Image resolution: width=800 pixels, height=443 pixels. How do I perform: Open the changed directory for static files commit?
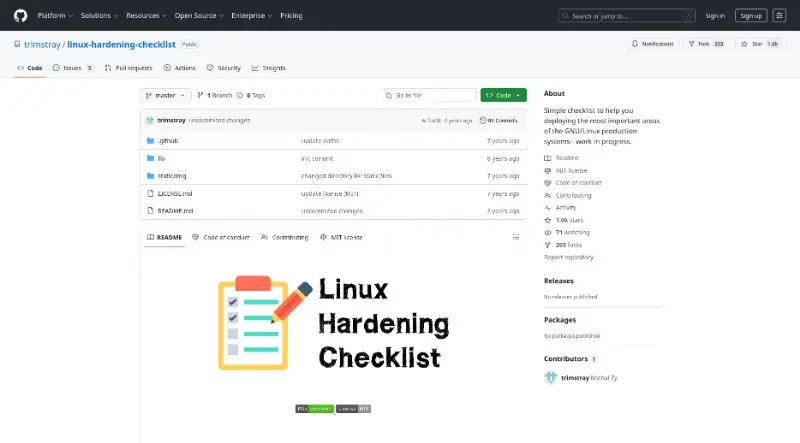pyautogui.click(x=346, y=176)
